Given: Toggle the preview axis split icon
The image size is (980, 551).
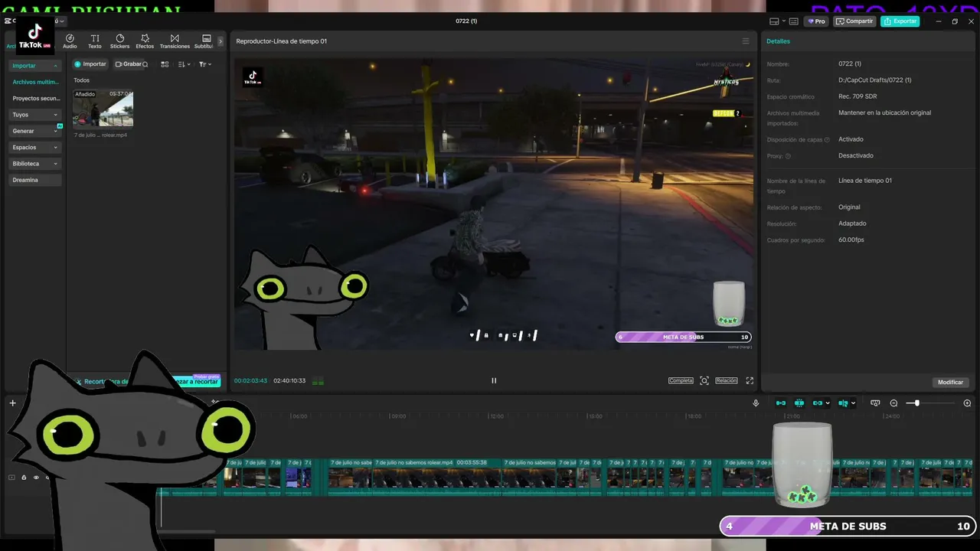Looking at the screenshot, I should click(843, 403).
